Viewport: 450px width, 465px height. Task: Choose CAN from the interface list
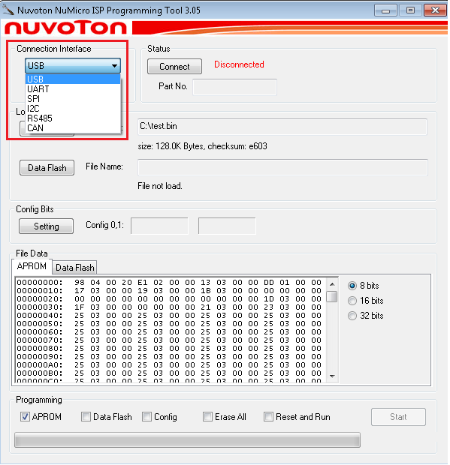[x=73, y=128]
